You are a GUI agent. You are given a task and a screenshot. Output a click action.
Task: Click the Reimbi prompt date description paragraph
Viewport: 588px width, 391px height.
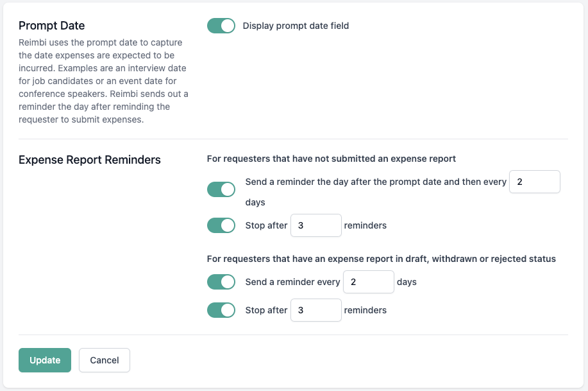click(x=103, y=81)
